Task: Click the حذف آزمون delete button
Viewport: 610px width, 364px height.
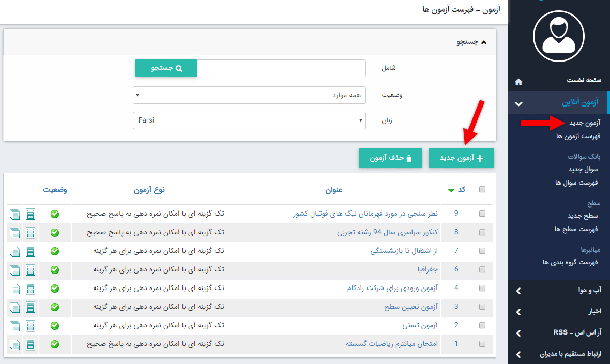Action: point(390,158)
